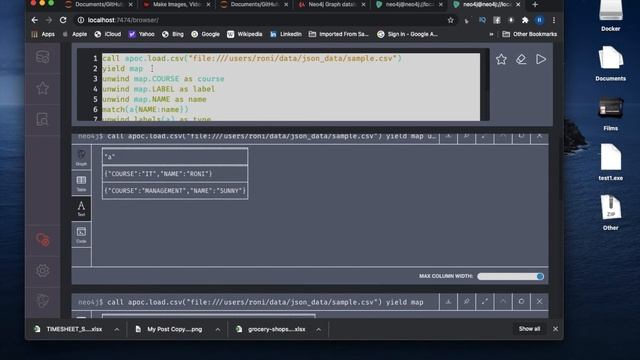
Task: Open the grocery-shops....xlsx download
Action: click(x=271, y=329)
